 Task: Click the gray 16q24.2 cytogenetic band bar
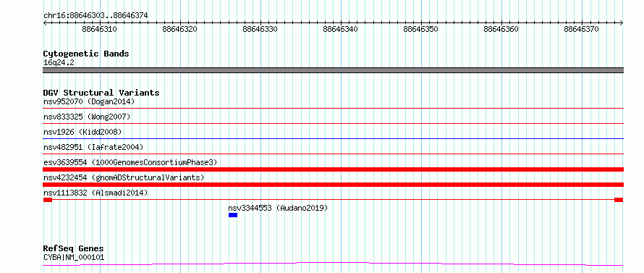click(333, 70)
